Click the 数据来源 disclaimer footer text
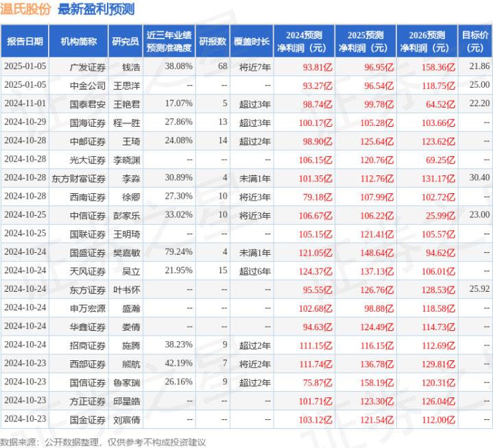 pos(103,443)
